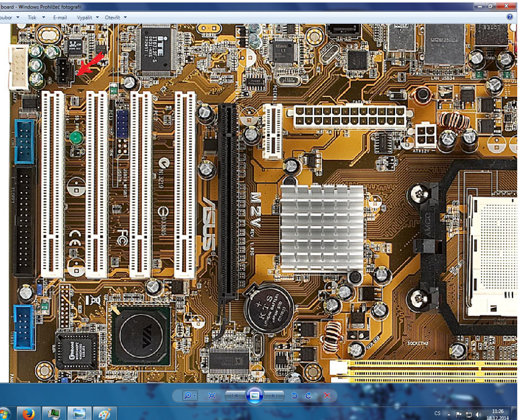Go to the previous photo
The image size is (525, 420).
coord(235,395)
